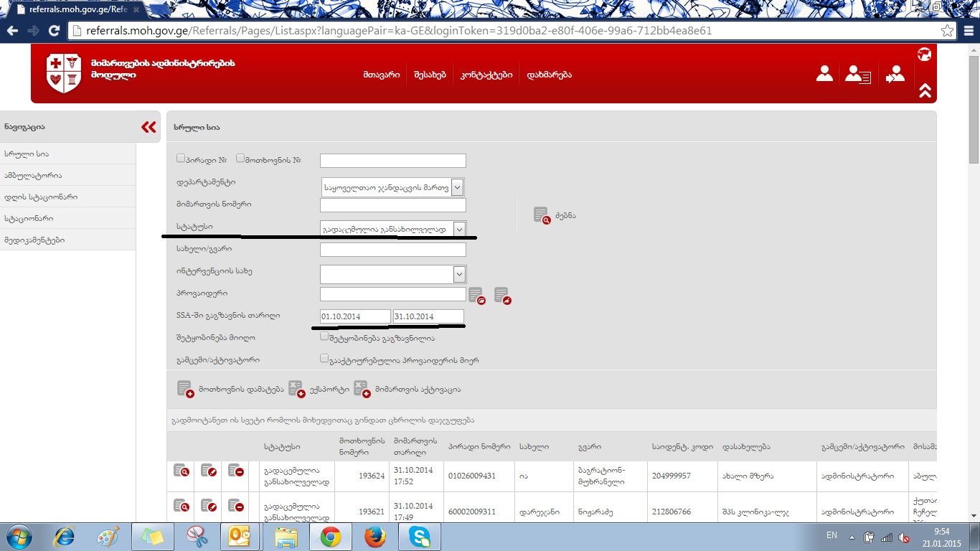980x551 pixels.
Task: Click the start date field 01.10.2014
Action: [x=355, y=316]
